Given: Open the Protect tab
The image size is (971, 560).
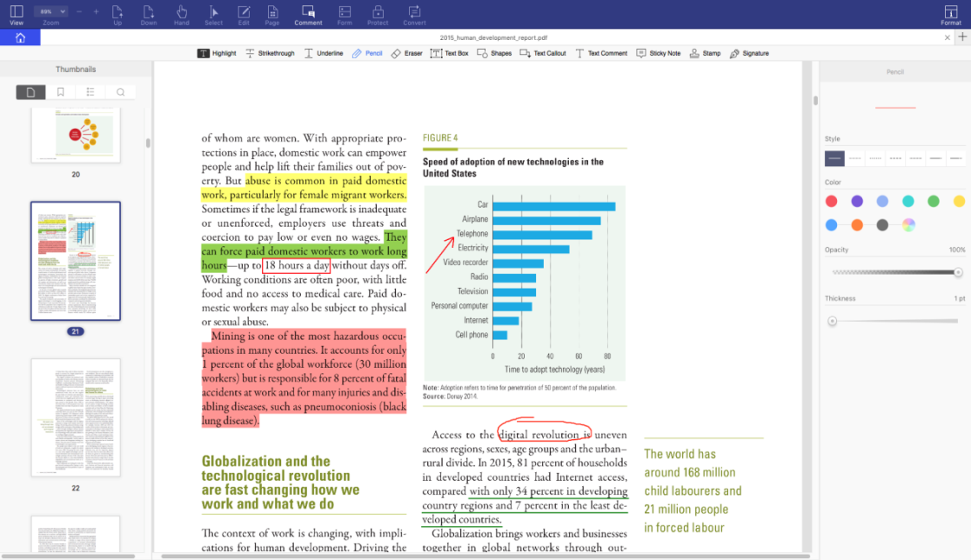Looking at the screenshot, I should click(378, 15).
